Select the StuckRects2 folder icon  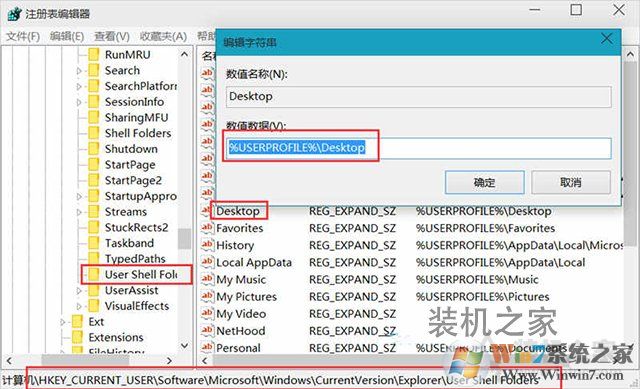click(94, 227)
